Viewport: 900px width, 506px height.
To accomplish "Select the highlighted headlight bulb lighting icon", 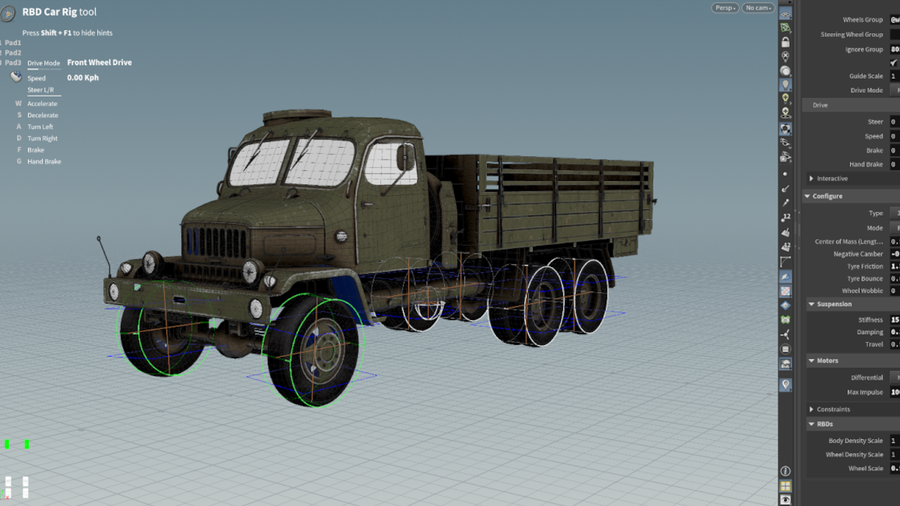I will pyautogui.click(x=785, y=85).
